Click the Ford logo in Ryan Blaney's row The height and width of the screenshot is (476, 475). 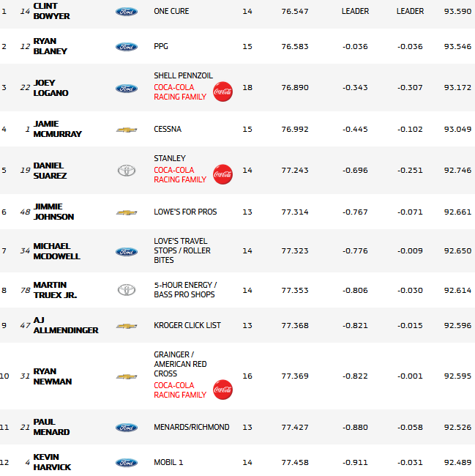pyautogui.click(x=126, y=47)
